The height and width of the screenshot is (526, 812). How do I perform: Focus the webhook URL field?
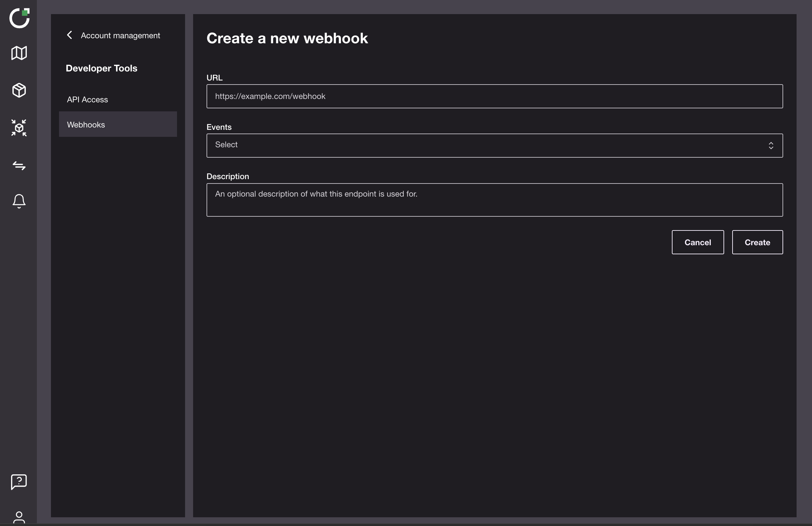point(494,96)
